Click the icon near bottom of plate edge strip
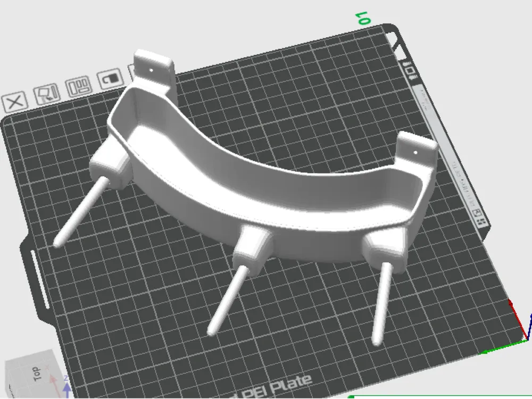Viewport: 532px width, 399px height. tap(477, 213)
